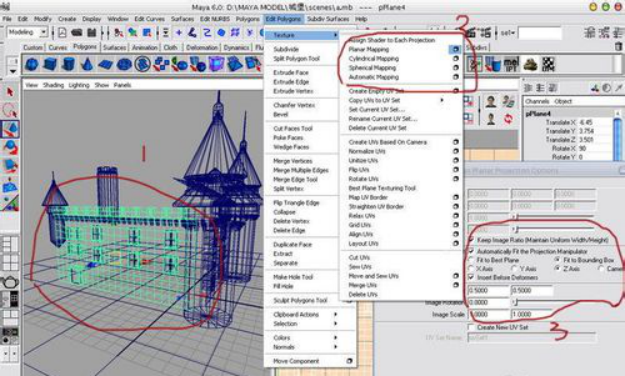Click the shelf trash can icon
This screenshot has height=376, width=625.
point(619,47)
